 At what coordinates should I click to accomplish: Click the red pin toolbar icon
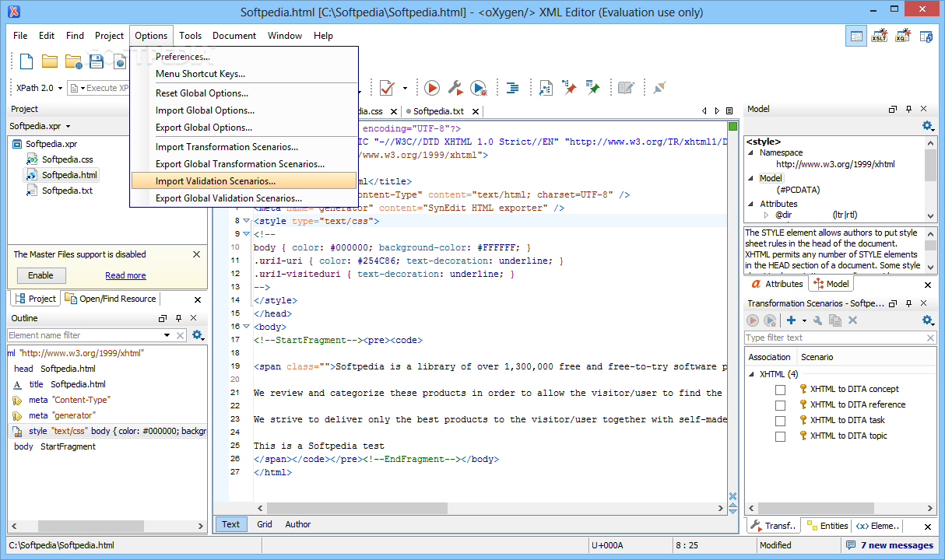tap(571, 88)
